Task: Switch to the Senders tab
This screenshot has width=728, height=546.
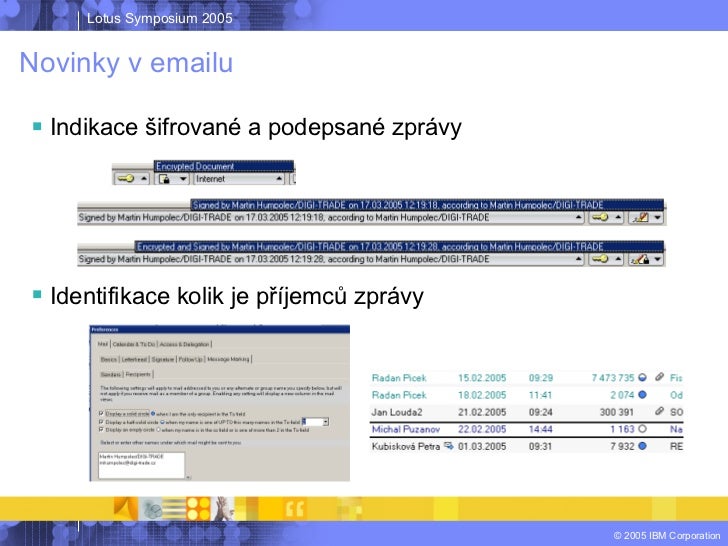Action: pyautogui.click(x=110, y=374)
